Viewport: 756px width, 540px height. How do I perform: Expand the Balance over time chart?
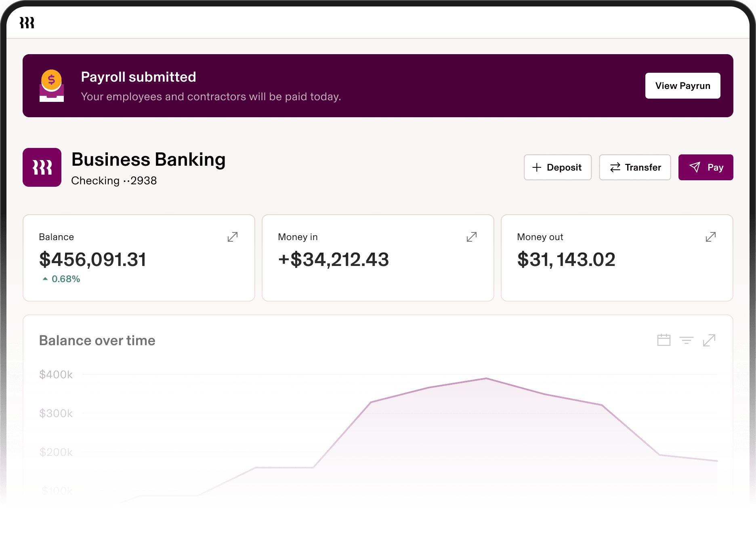(x=709, y=340)
